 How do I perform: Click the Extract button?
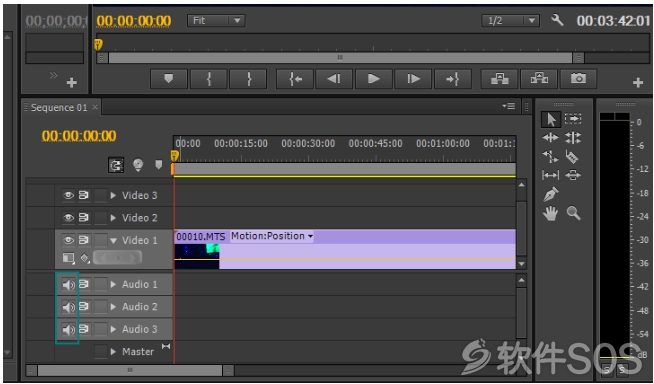[539, 79]
